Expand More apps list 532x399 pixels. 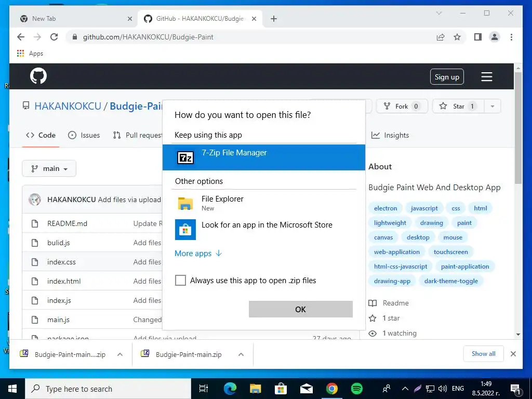click(x=198, y=254)
